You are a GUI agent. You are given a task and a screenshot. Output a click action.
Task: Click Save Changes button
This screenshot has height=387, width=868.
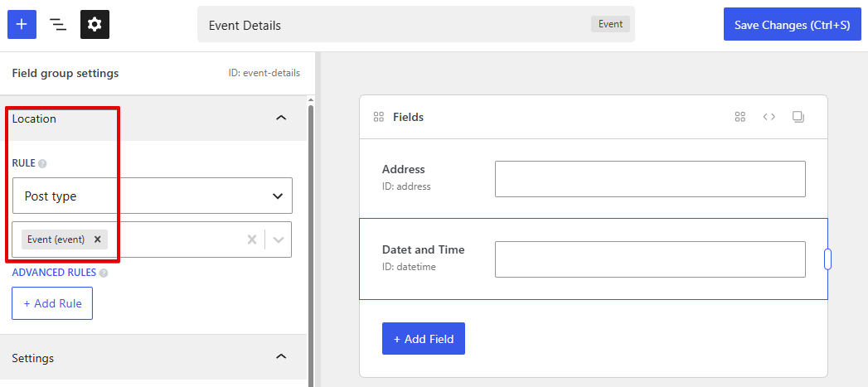coord(793,24)
